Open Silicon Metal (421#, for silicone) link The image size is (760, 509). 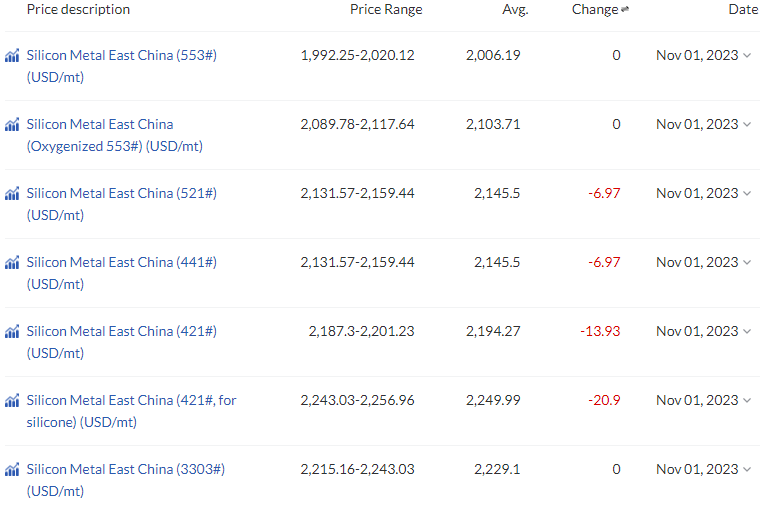pyautogui.click(x=131, y=411)
